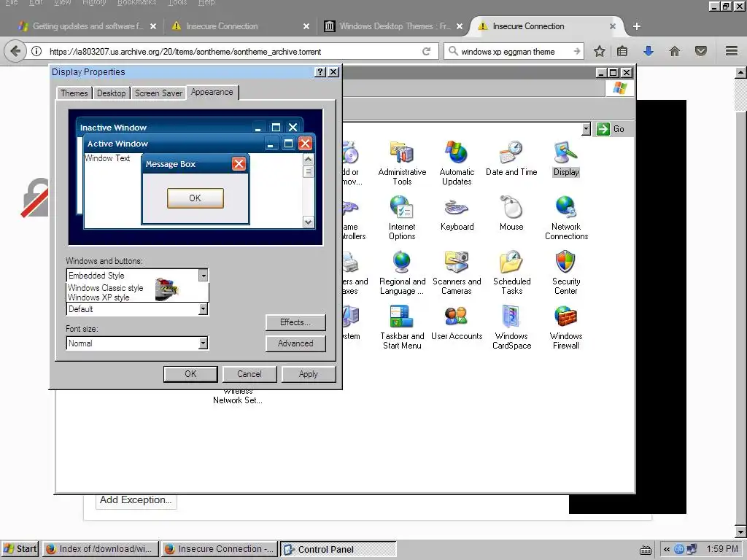The width and height of the screenshot is (747, 560).
Task: Click Apply in Display Properties
Action: (x=309, y=374)
